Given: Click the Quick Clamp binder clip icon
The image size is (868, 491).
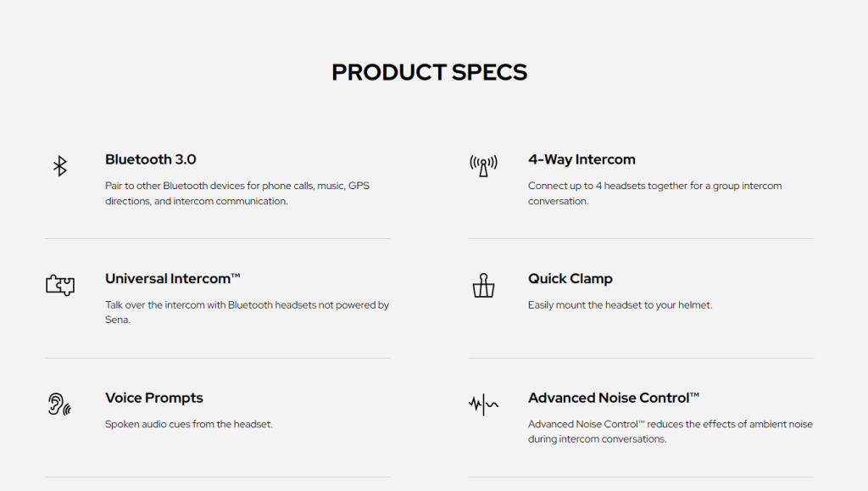Looking at the screenshot, I should (x=483, y=285).
